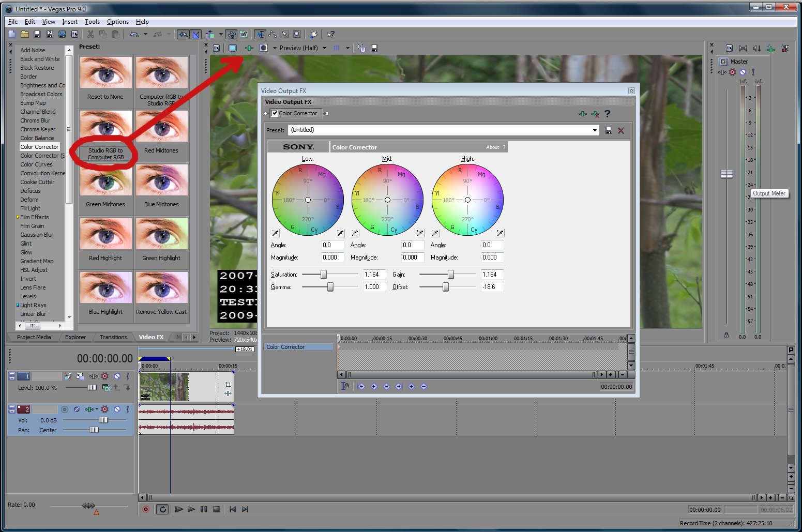Open Video Output FX from preview toolbar
The image size is (802, 532).
(249, 48)
